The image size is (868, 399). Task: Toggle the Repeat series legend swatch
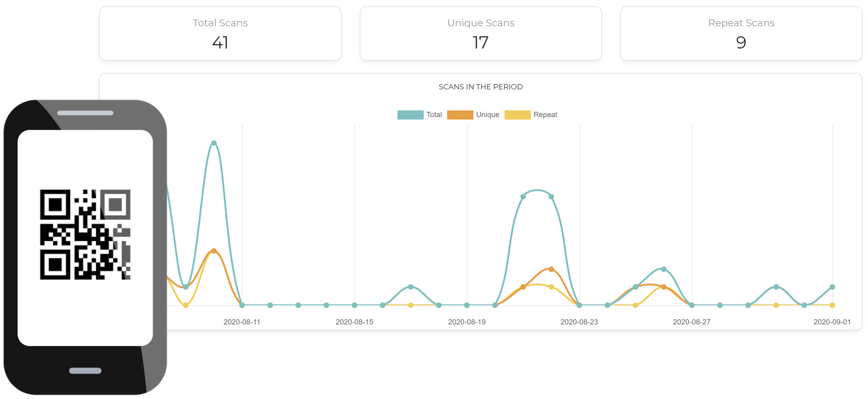click(518, 115)
